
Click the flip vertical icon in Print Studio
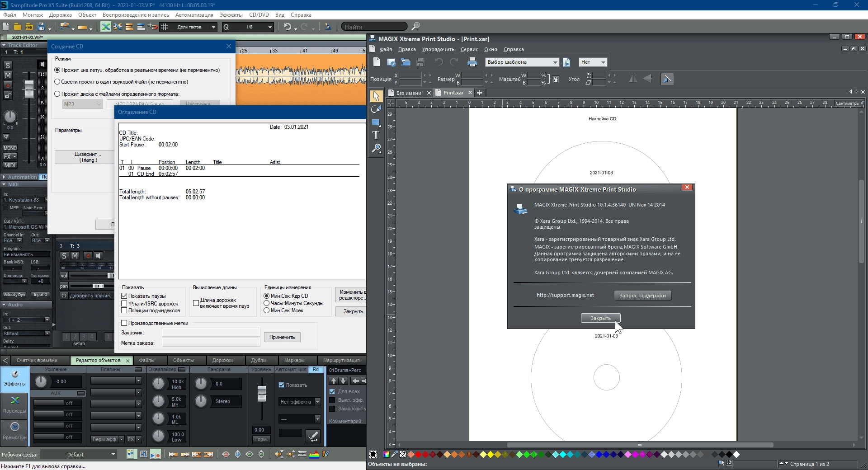647,79
